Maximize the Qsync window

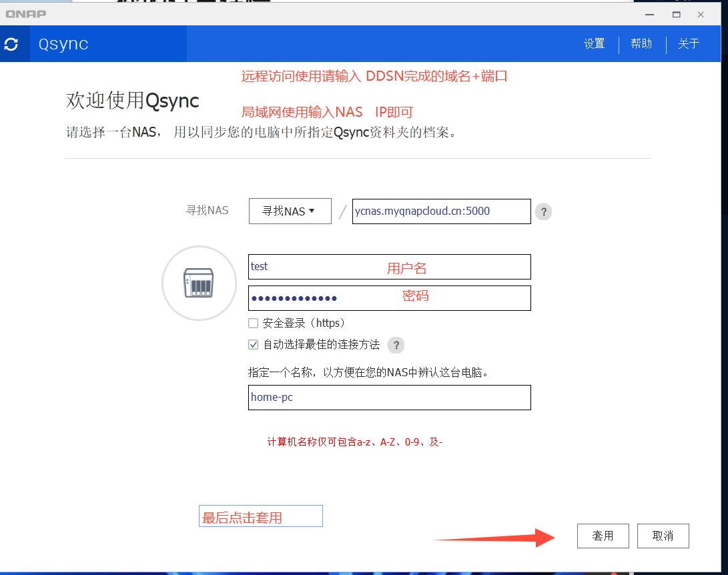pyautogui.click(x=675, y=14)
